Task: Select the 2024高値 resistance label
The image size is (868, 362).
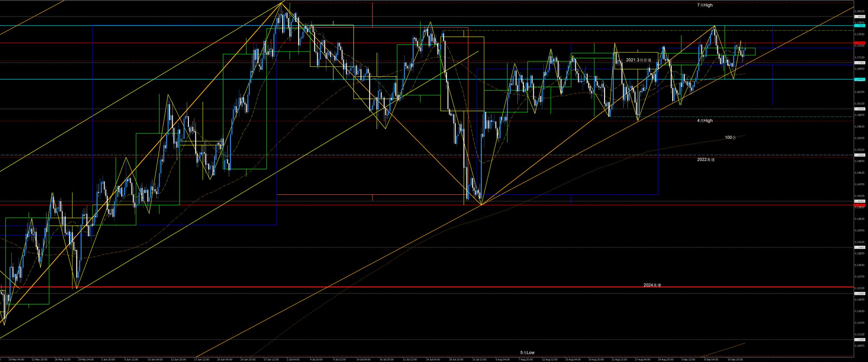Action: coord(652,285)
